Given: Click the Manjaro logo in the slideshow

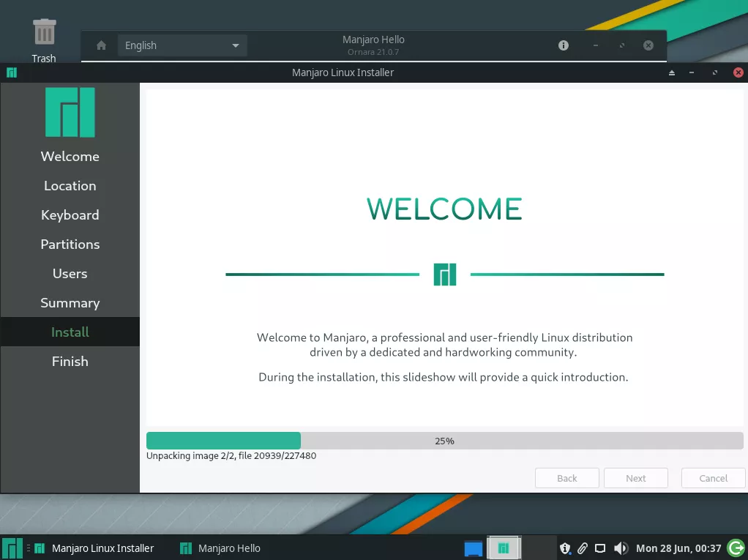Looking at the screenshot, I should click(444, 275).
